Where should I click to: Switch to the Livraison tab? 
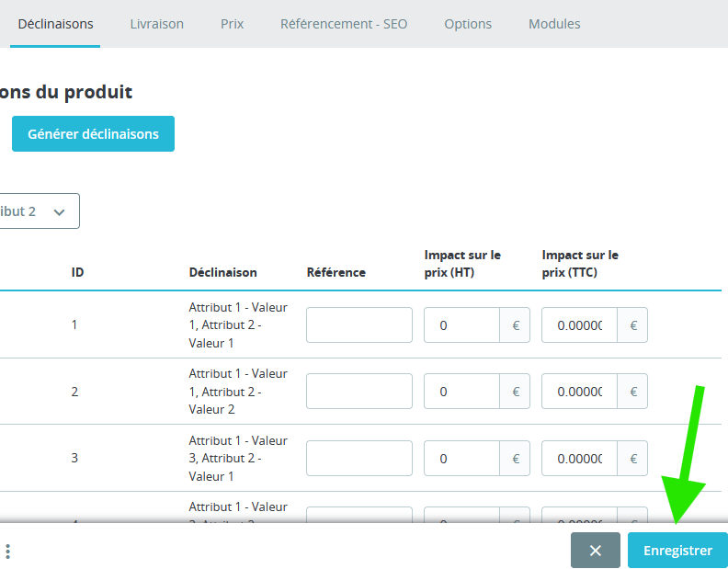(x=156, y=24)
